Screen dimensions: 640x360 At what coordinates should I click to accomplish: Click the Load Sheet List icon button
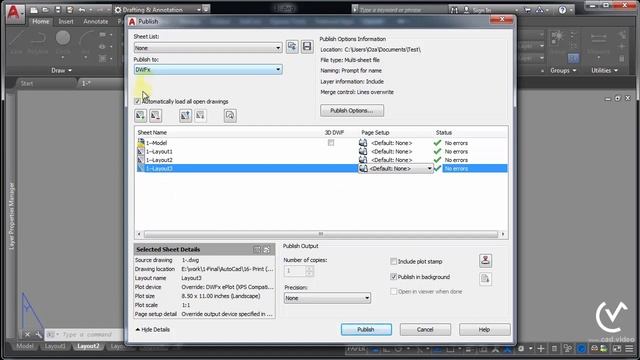tap(292, 47)
